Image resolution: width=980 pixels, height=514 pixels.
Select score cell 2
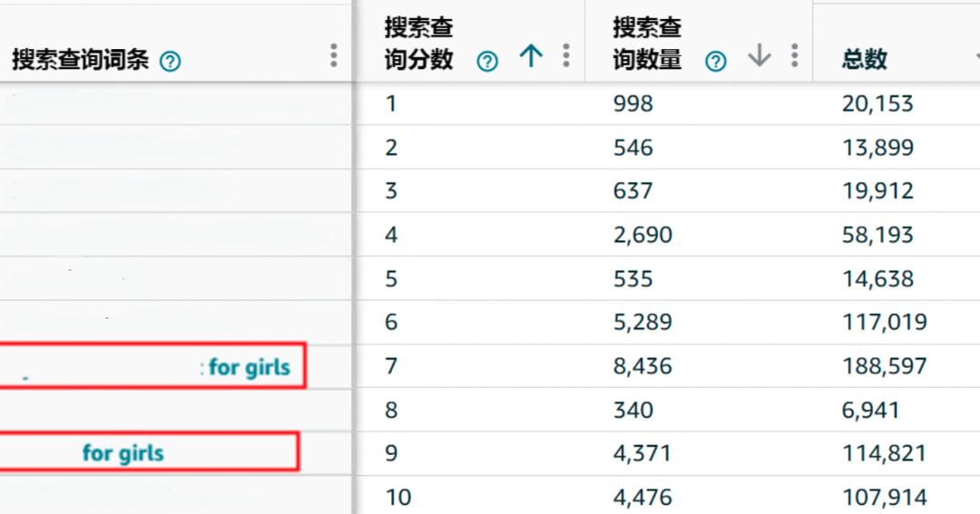[391, 148]
